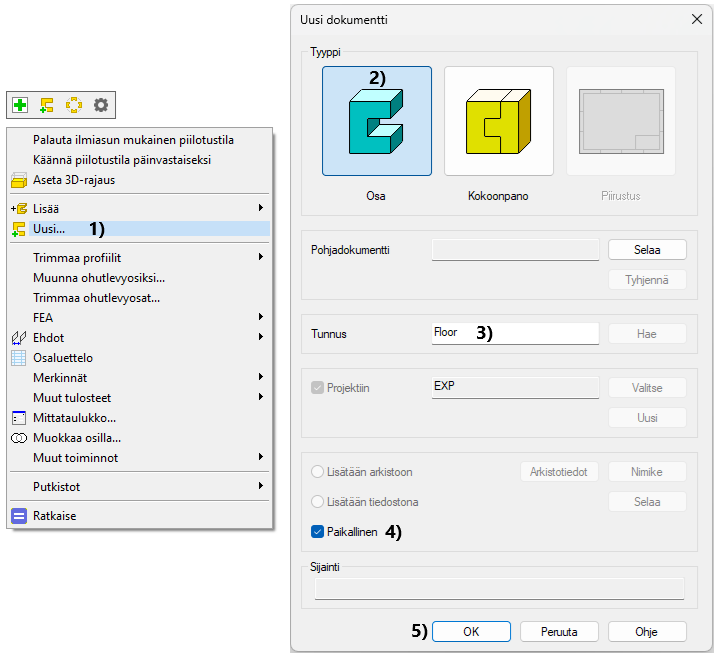The width and height of the screenshot is (716, 656).
Task: Click the Ratkaise solve icon
Action: click(19, 516)
